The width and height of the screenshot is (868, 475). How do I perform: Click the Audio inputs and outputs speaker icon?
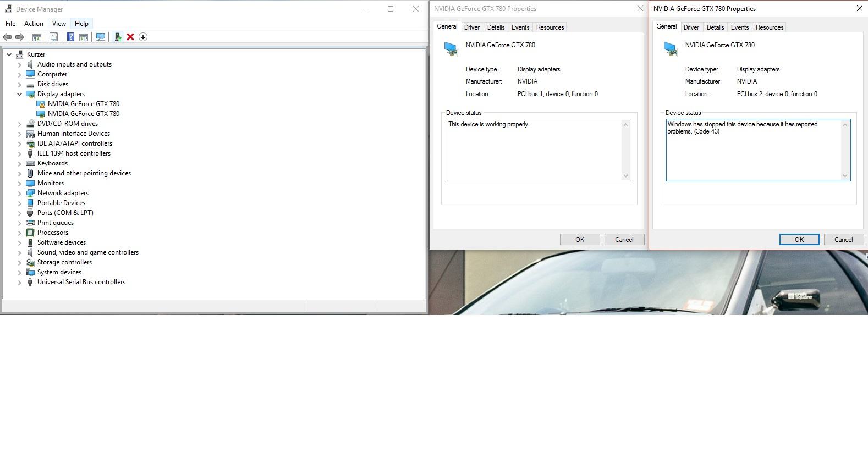(x=30, y=64)
